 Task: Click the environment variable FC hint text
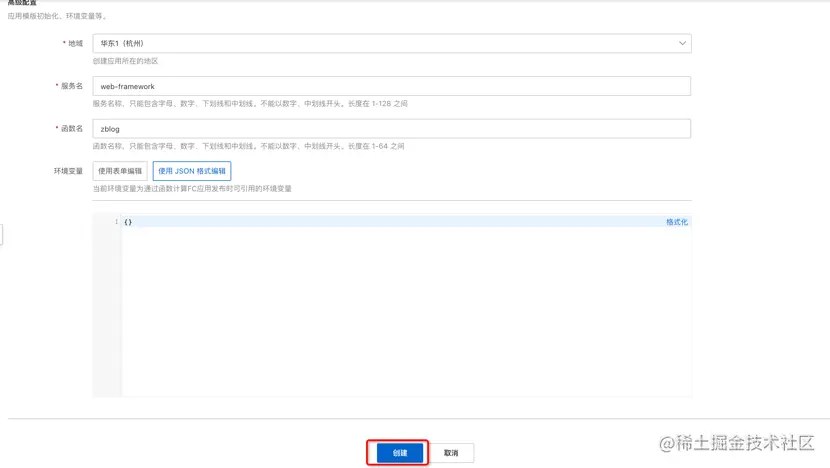[x=192, y=188]
